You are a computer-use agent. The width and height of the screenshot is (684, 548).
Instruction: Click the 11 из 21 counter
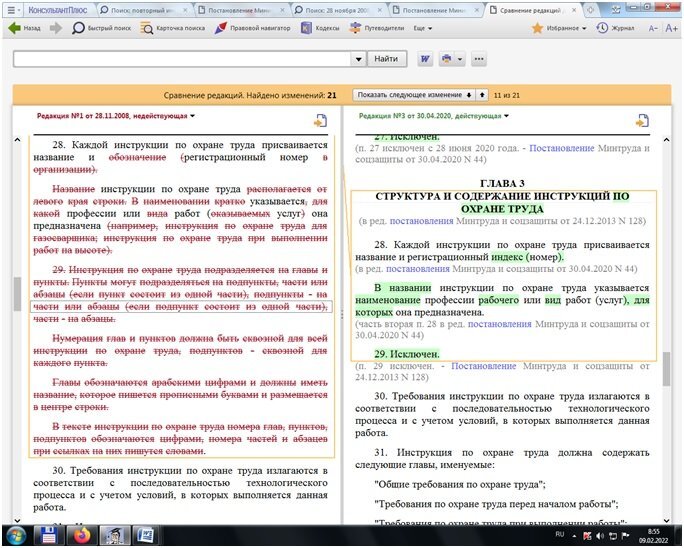[506, 95]
